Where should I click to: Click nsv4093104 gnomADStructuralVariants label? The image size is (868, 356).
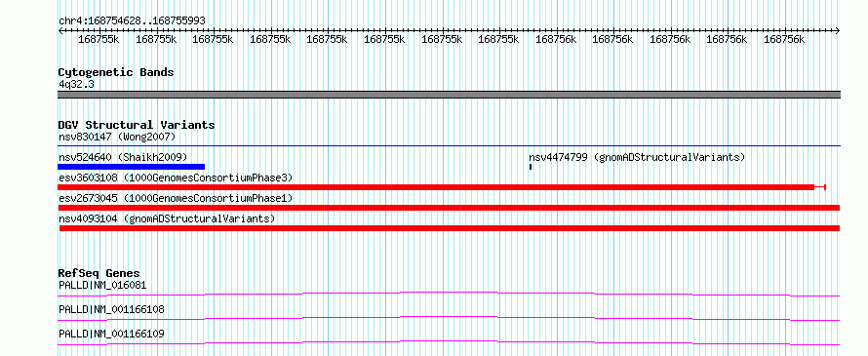coord(167,218)
